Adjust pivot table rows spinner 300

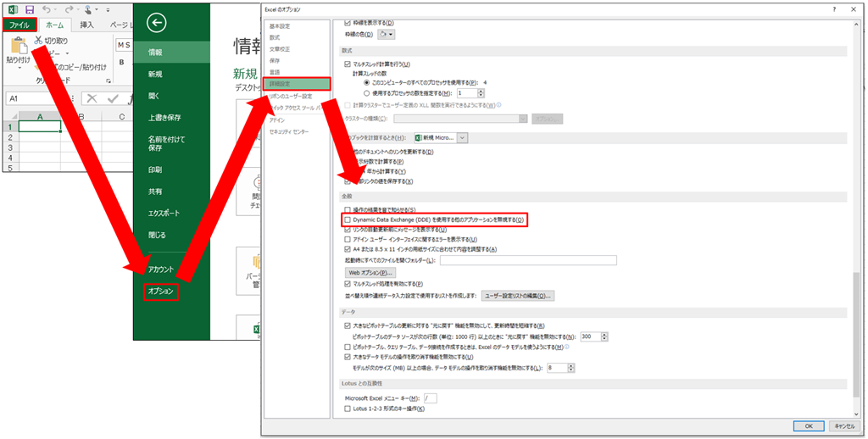pyautogui.click(x=604, y=336)
